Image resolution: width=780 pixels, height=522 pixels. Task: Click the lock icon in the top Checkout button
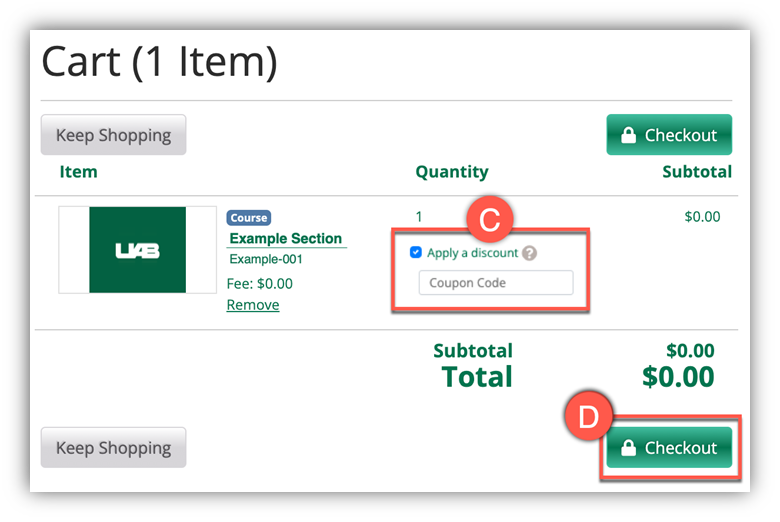coord(628,136)
